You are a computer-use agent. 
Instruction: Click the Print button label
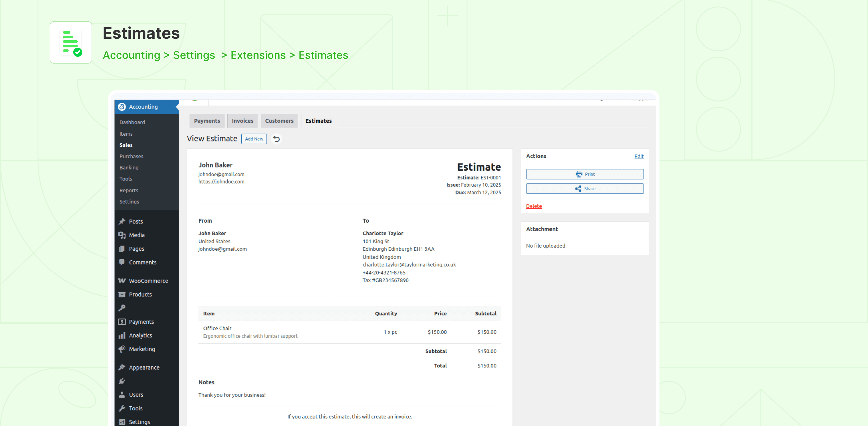tap(590, 174)
